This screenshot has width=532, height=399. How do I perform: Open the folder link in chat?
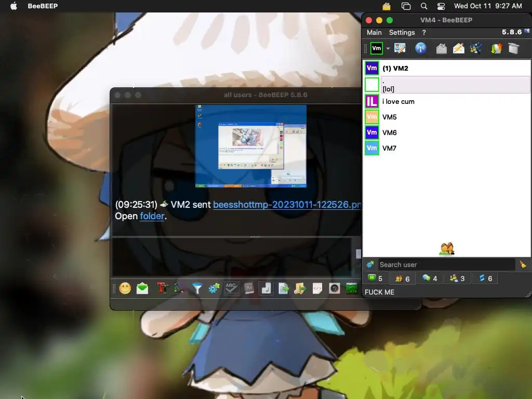coord(152,216)
